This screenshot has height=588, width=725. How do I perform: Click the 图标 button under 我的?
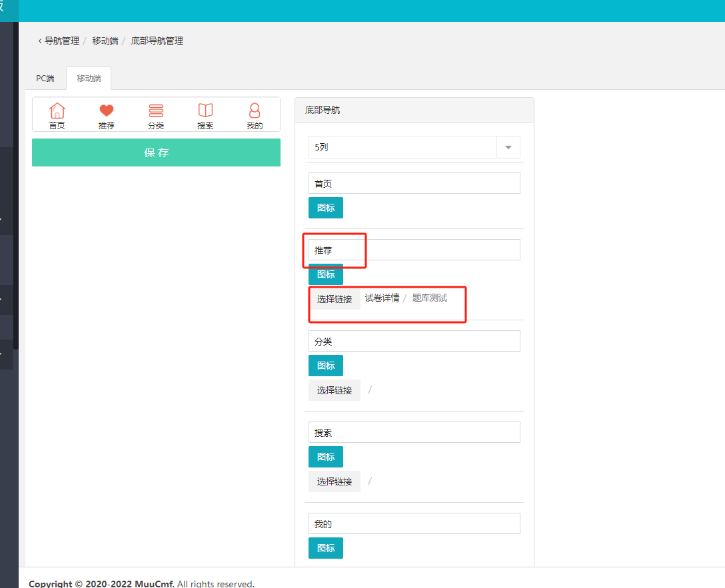[x=325, y=548]
